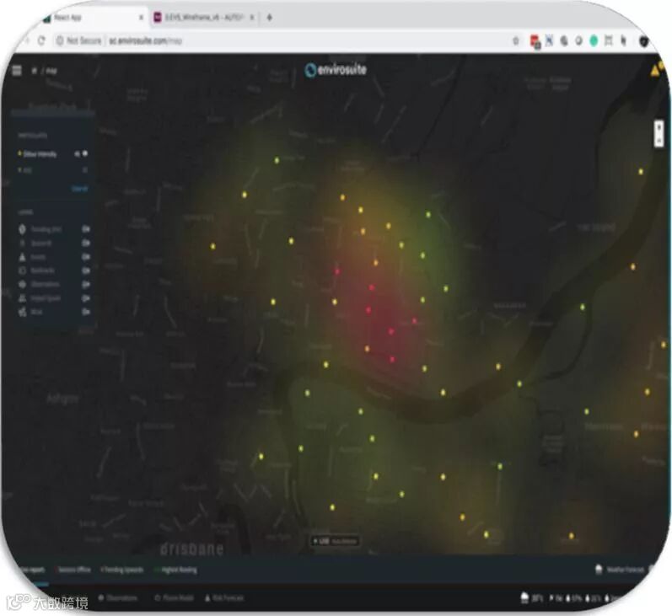Screen dimensions: 672x616
Task: Open the browser profile icon next to the extensions
Action: click(x=643, y=40)
